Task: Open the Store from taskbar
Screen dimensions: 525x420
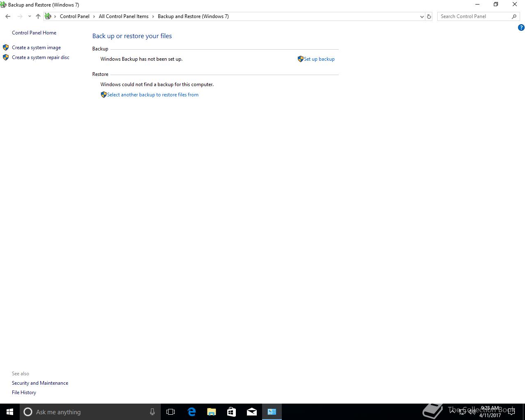Action: coord(232,412)
